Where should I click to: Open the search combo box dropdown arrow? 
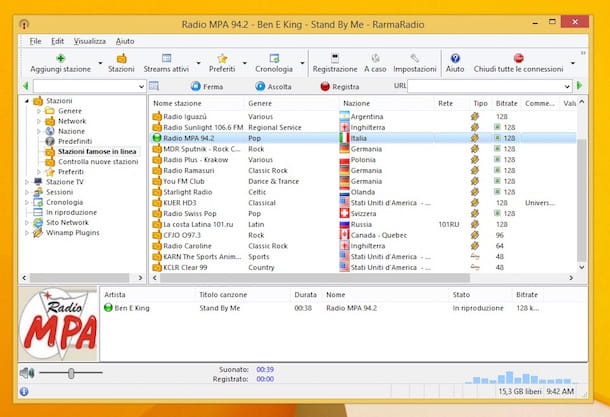141,86
